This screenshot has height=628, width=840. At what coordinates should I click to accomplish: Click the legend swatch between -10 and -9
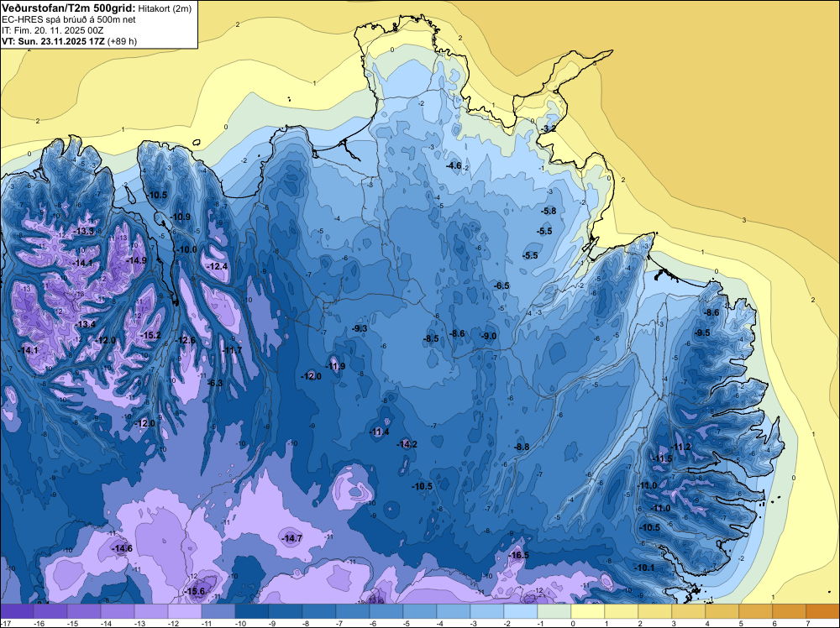pyautogui.click(x=252, y=611)
